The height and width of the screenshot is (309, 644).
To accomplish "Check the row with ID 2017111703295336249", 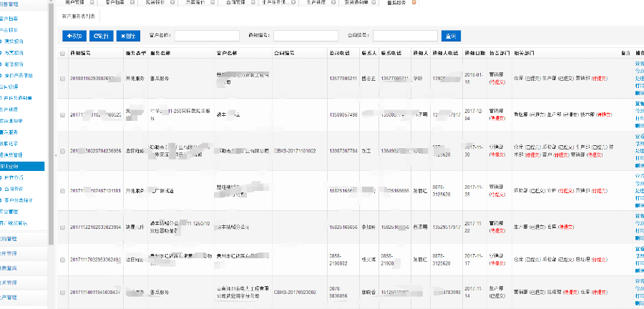I will tap(62, 260).
